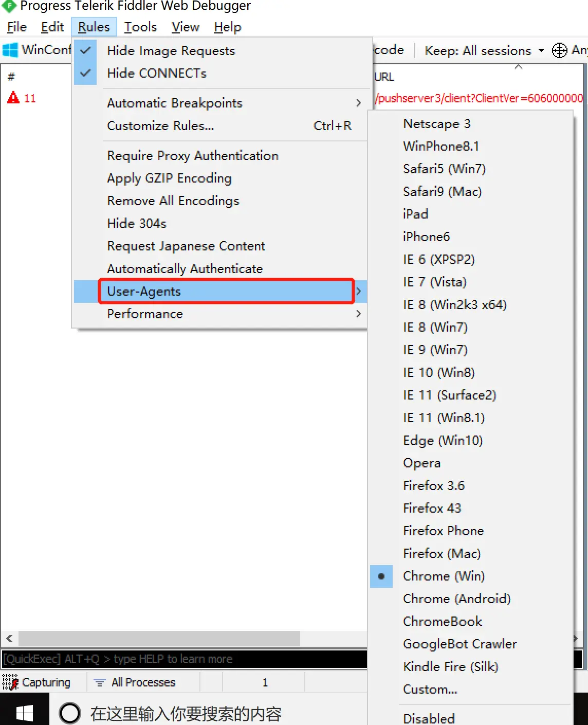This screenshot has width=588, height=725.
Task: Click the red warning icon on session 11
Action: pos(13,98)
